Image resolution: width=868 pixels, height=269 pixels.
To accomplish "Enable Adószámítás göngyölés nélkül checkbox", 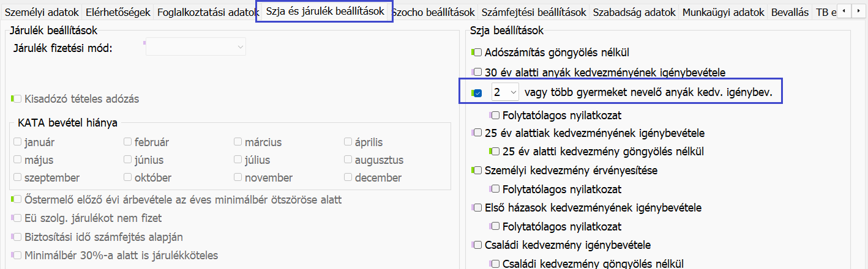I will click(477, 53).
